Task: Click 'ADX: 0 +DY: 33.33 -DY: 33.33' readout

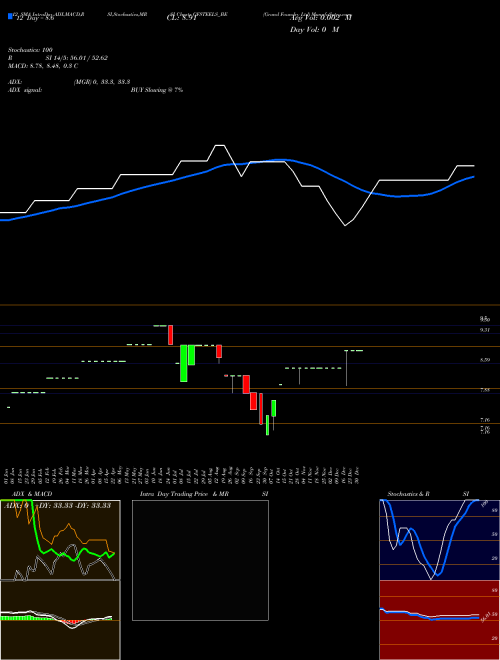Action: [57, 506]
